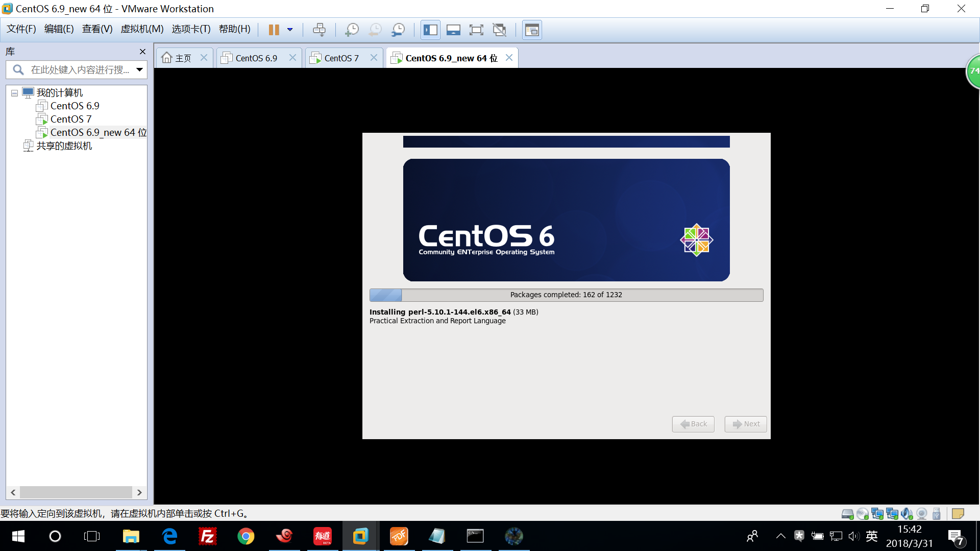Viewport: 980px width, 551px height.
Task: Select 我的计算机 in the library
Action: tap(59, 92)
